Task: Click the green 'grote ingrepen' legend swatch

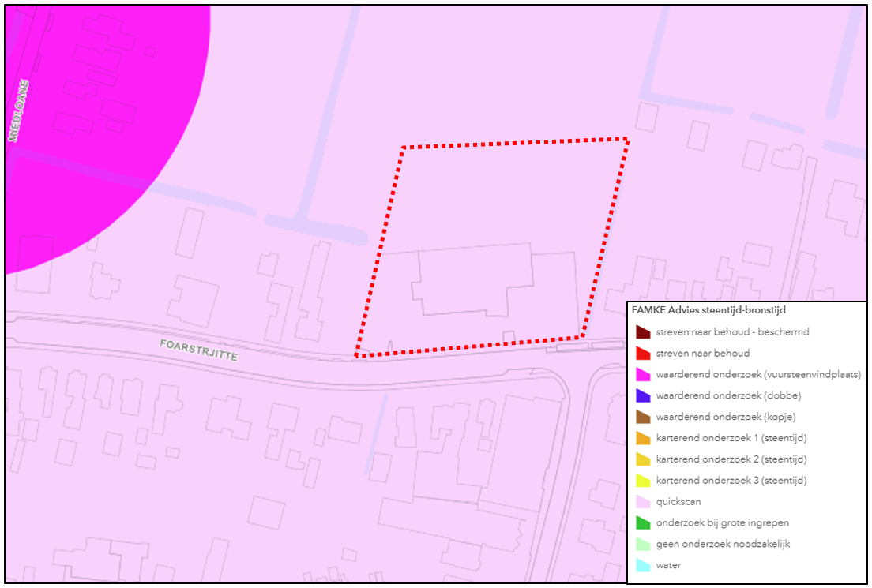Action: (x=643, y=522)
